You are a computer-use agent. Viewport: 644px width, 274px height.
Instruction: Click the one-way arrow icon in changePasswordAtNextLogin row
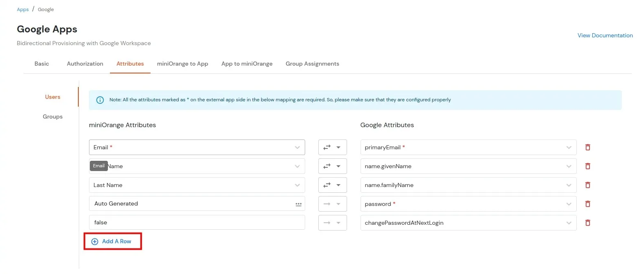pos(327,223)
